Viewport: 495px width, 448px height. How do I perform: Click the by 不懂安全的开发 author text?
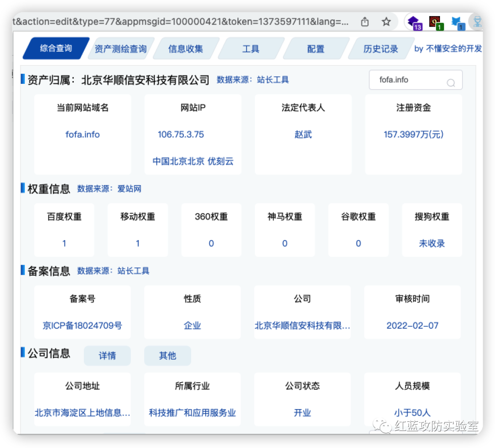tap(448, 49)
